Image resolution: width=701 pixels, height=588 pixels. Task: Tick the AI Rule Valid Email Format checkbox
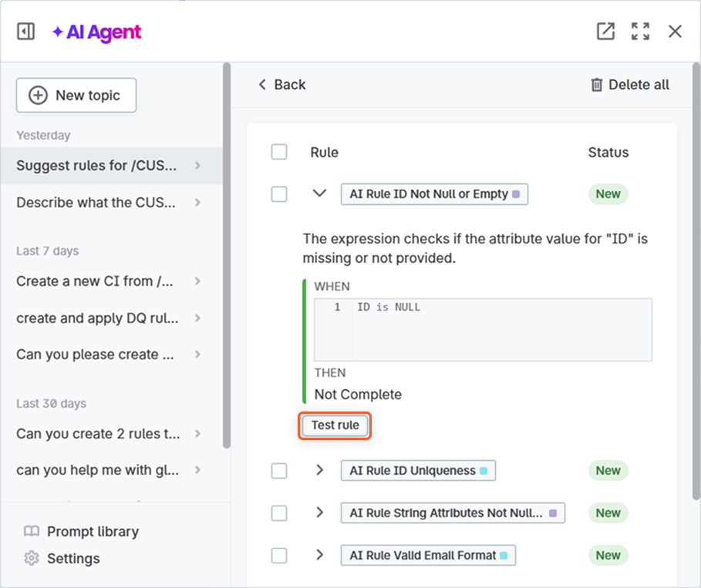point(279,556)
